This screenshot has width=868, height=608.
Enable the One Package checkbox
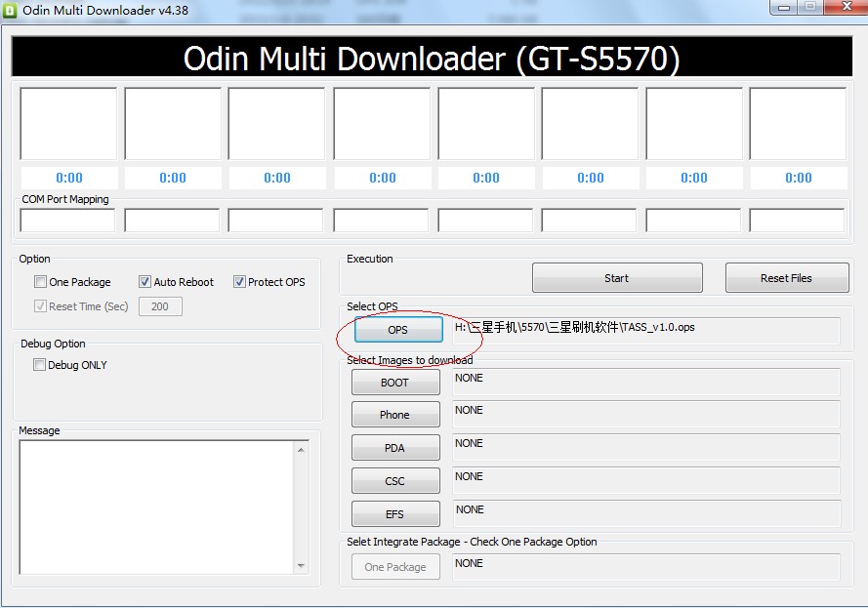[x=40, y=282]
